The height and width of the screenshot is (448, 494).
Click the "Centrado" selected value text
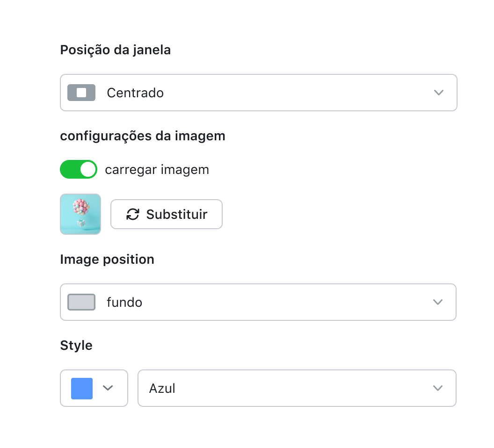pyautogui.click(x=135, y=93)
